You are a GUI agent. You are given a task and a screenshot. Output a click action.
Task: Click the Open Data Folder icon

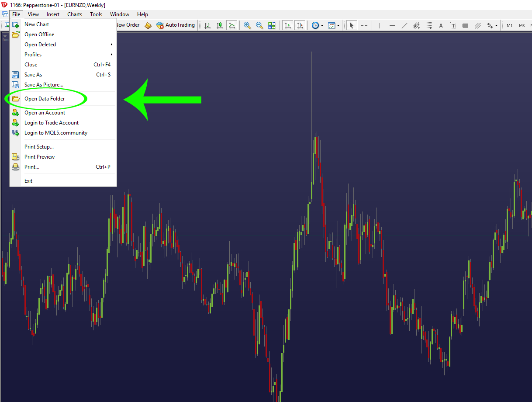pos(16,99)
